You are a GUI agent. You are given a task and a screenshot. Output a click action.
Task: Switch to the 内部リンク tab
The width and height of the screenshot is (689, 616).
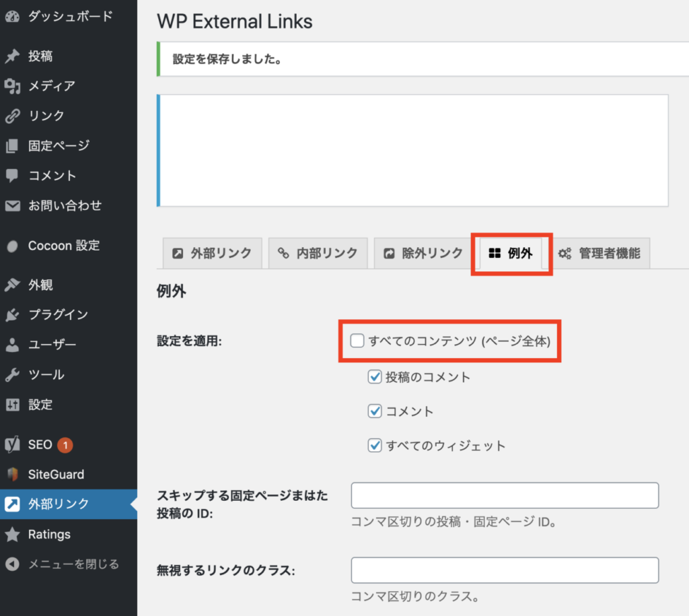(x=318, y=253)
